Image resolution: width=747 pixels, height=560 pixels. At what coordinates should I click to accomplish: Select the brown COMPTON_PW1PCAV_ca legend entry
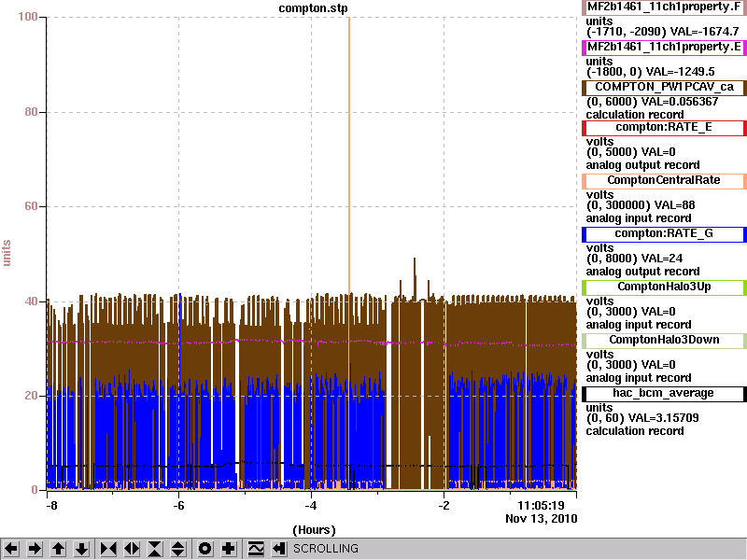664,87
